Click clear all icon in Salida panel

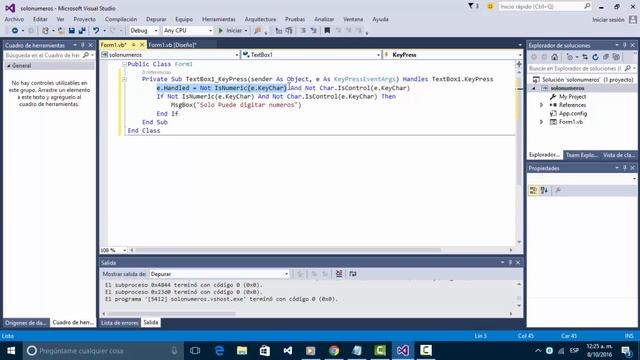(x=339, y=274)
